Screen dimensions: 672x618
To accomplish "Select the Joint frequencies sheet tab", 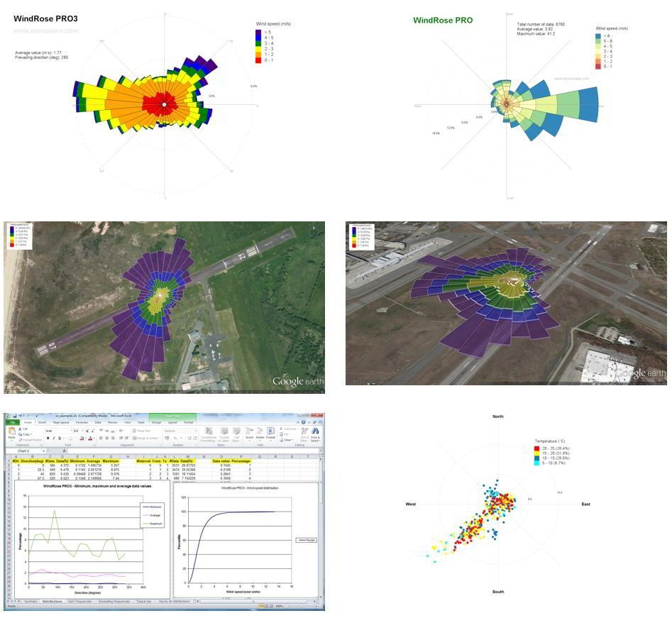I will tap(79, 601).
